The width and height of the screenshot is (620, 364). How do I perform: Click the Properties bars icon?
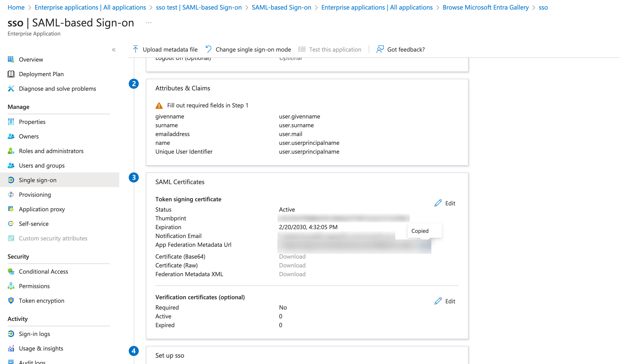click(11, 122)
